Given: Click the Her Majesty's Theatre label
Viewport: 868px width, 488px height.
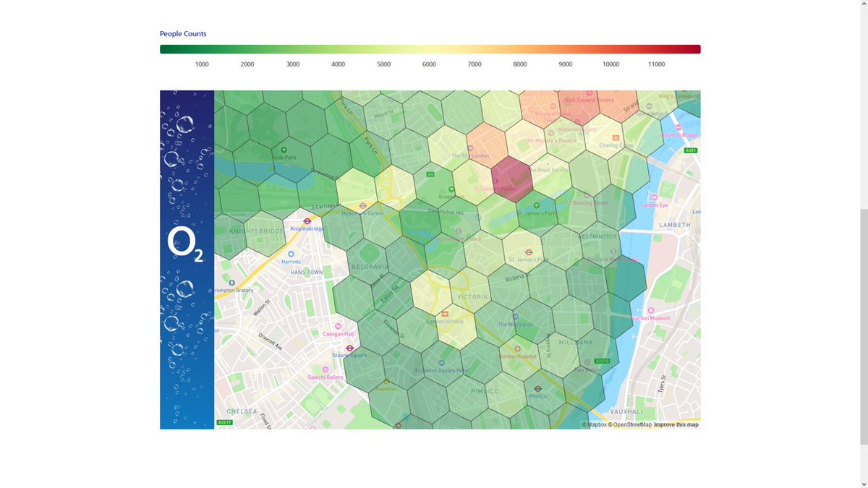Looking at the screenshot, I should click(x=551, y=140).
